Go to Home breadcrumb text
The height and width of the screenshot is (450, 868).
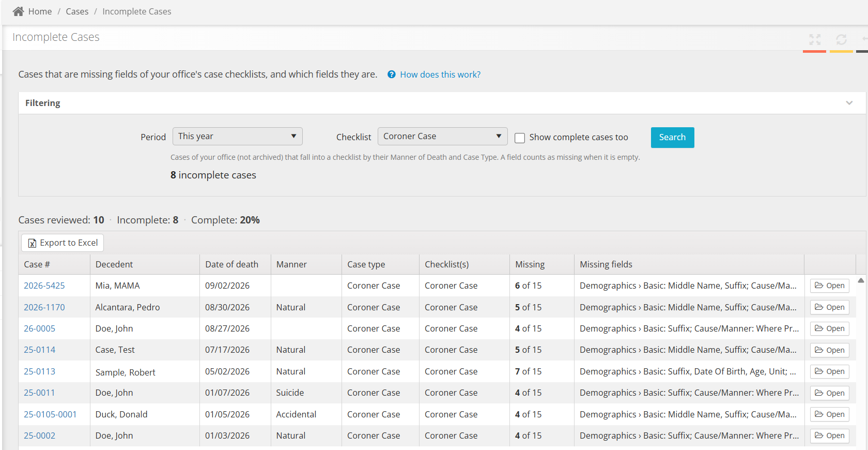40,11
